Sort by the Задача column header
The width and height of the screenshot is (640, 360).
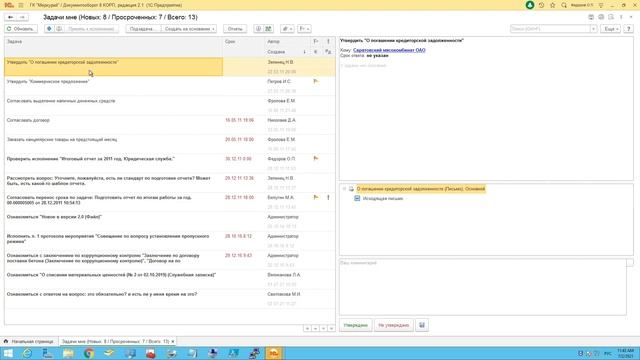[x=113, y=42]
